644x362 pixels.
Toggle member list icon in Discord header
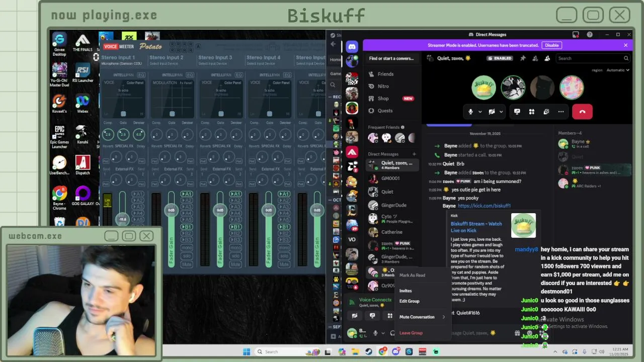point(547,58)
